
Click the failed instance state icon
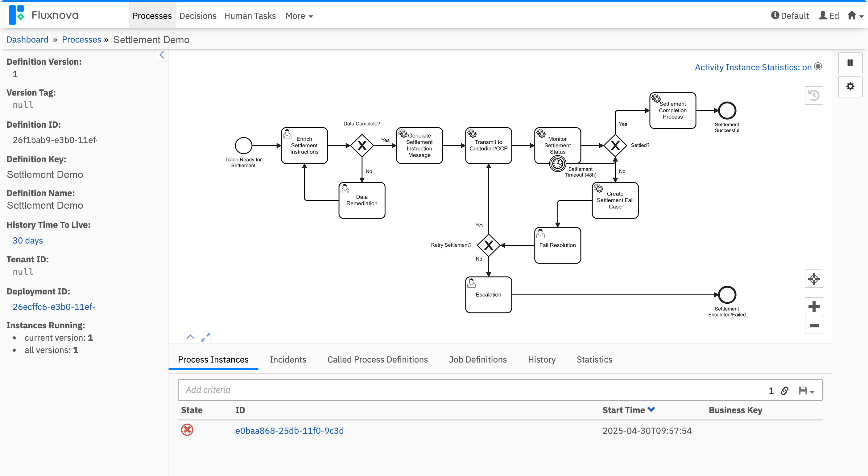tap(187, 430)
